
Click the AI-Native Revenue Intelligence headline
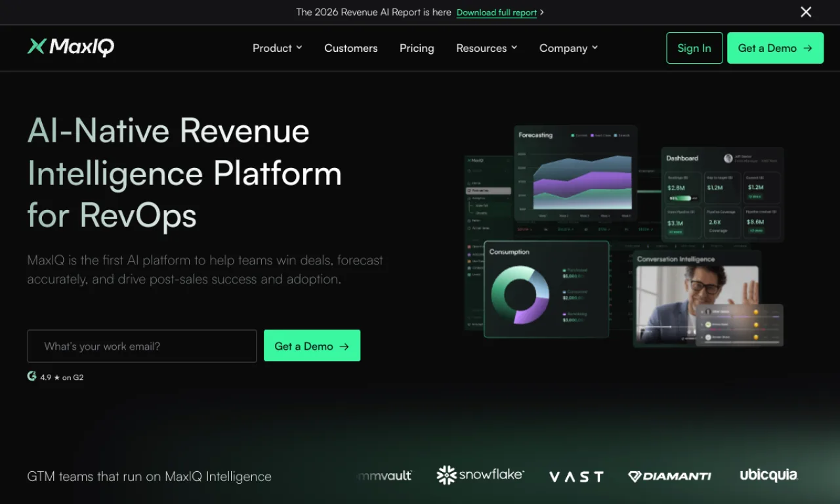click(184, 173)
